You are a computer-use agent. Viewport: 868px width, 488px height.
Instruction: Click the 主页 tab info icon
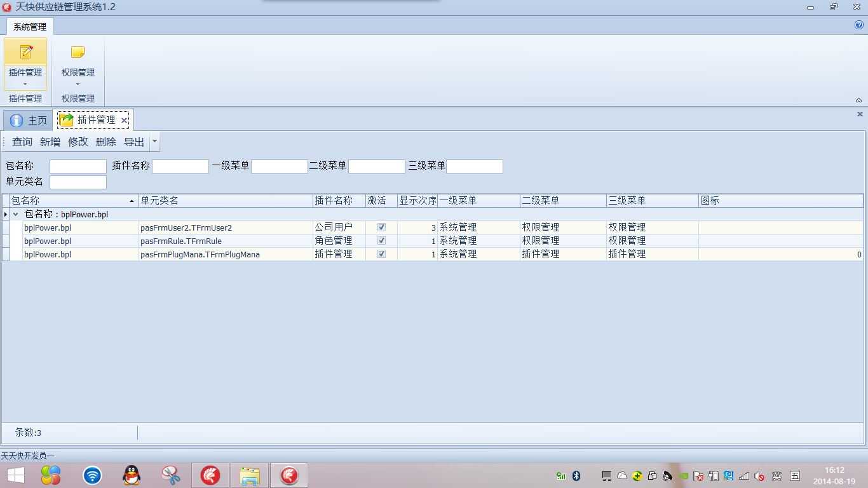coord(17,120)
